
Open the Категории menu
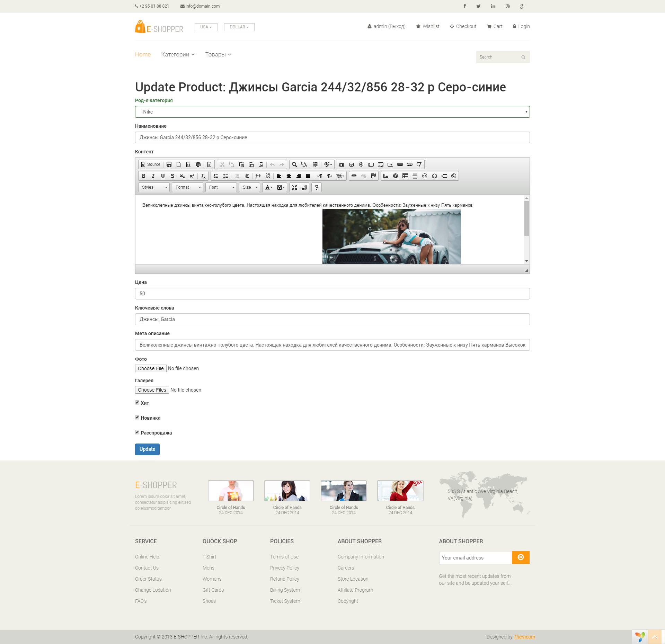tap(178, 55)
